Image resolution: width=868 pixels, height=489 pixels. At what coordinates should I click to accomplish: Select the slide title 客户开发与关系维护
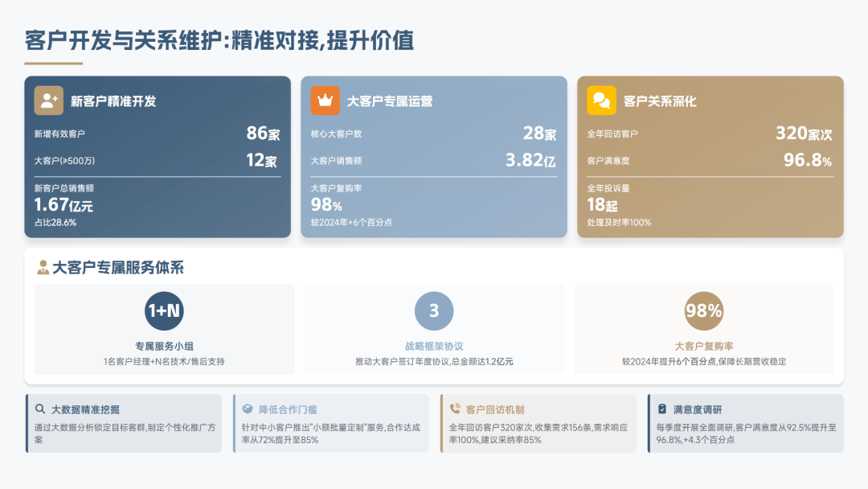tap(219, 39)
